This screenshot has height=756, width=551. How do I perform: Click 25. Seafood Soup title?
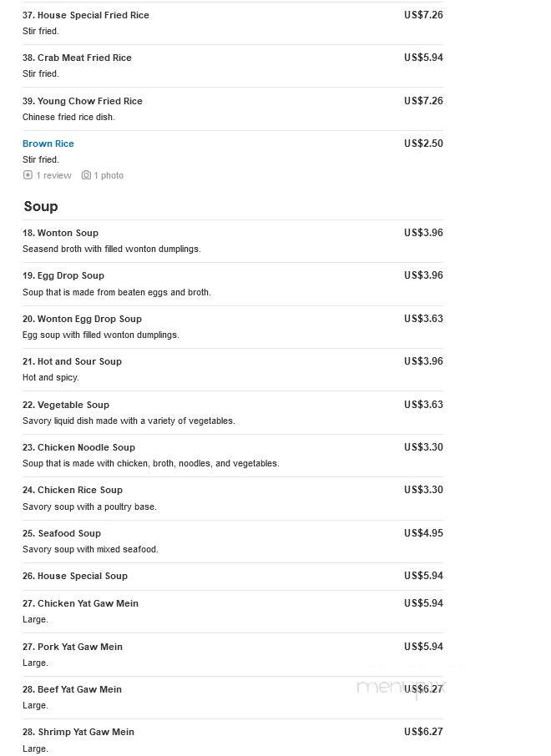tap(62, 533)
